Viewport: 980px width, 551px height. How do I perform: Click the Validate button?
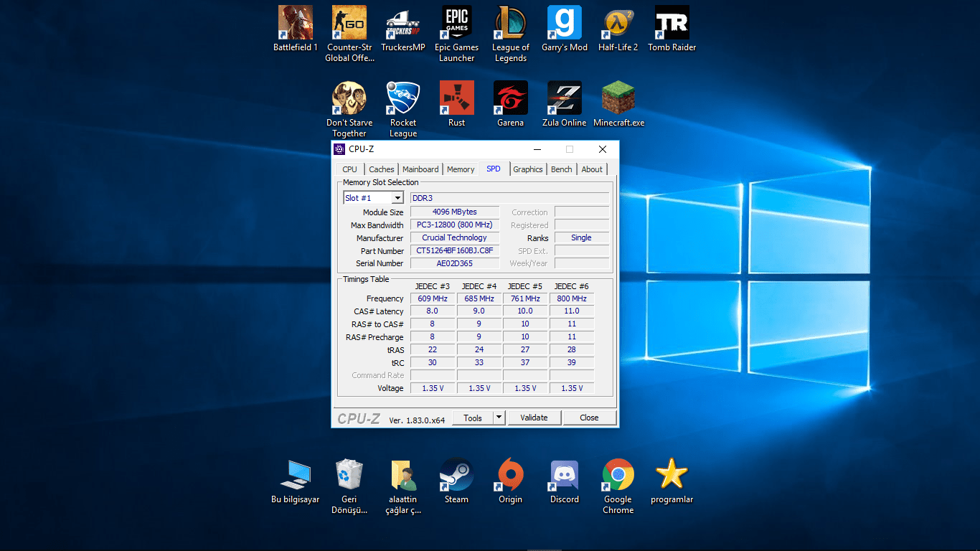(534, 418)
